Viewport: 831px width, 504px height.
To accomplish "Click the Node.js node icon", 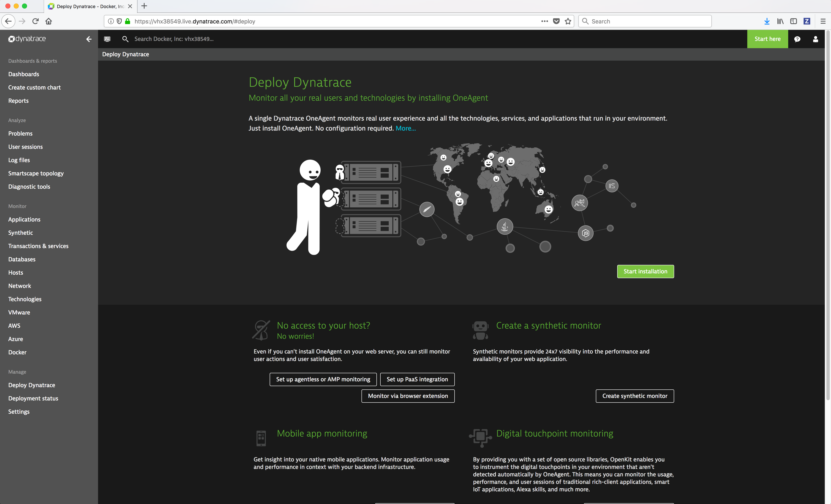I will (x=585, y=233).
